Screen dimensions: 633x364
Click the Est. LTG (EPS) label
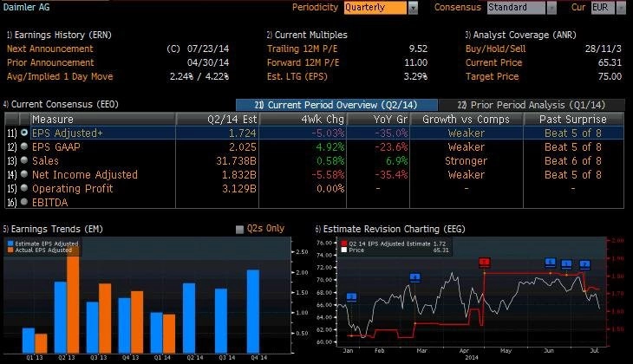click(x=297, y=76)
